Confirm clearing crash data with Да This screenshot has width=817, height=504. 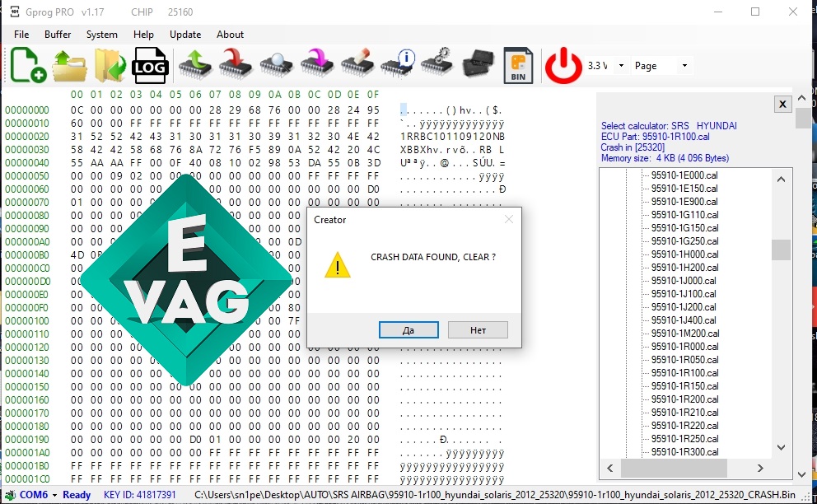pyautogui.click(x=408, y=330)
